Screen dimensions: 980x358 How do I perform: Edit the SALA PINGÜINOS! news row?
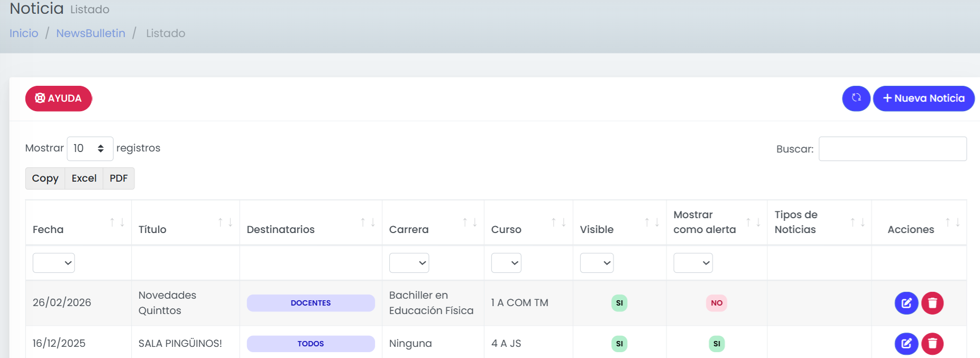point(906,344)
